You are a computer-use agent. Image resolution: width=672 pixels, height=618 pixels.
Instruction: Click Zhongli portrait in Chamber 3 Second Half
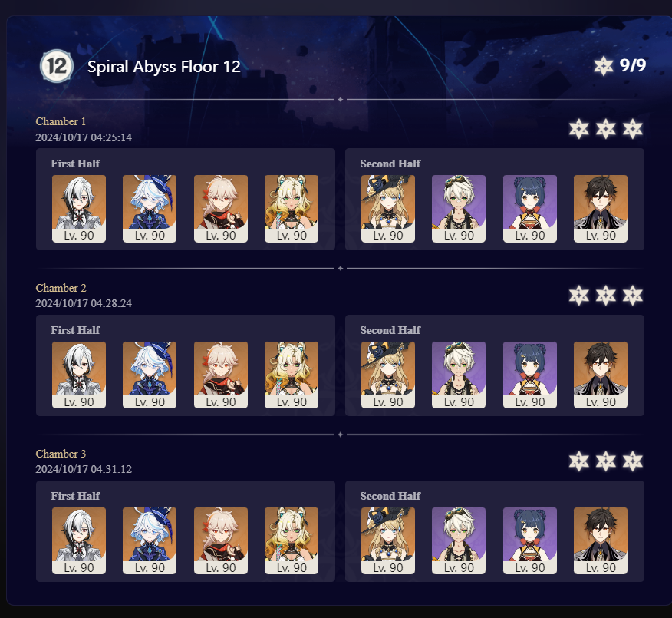coord(601,540)
